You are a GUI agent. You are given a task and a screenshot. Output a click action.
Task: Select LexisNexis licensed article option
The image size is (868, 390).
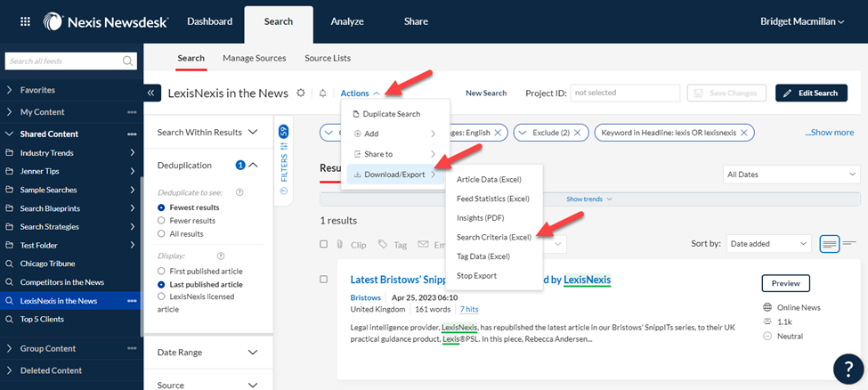[x=161, y=297]
